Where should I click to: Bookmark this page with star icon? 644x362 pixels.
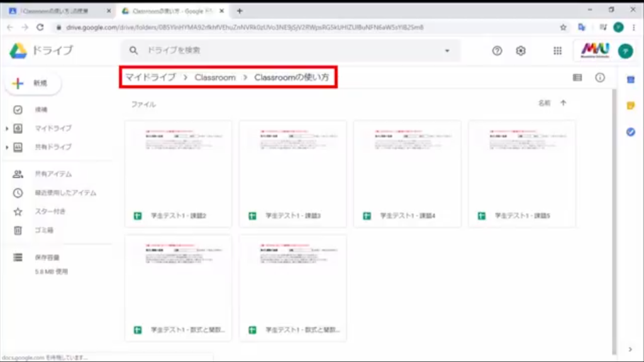[x=563, y=28]
